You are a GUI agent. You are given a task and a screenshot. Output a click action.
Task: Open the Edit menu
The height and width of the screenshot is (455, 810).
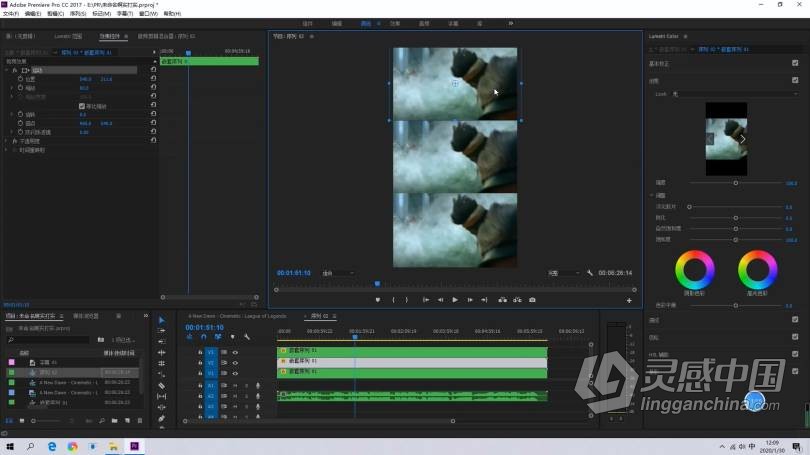tap(33, 13)
